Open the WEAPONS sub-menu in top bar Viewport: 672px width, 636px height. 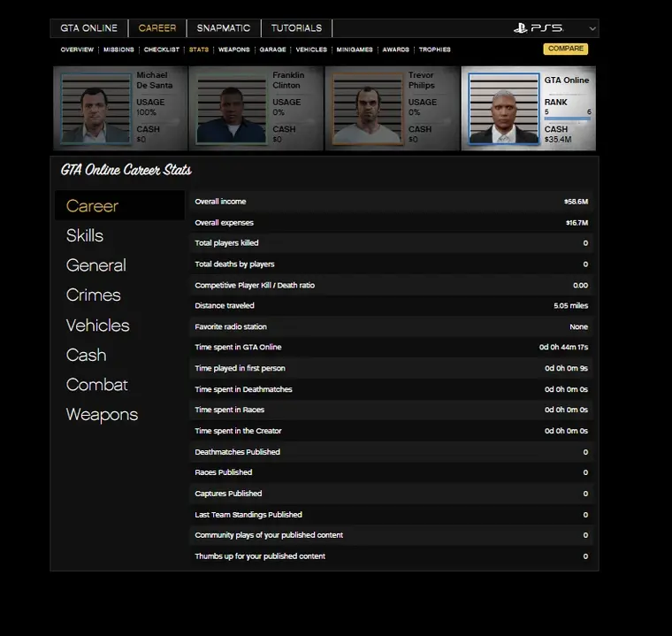[x=234, y=50]
